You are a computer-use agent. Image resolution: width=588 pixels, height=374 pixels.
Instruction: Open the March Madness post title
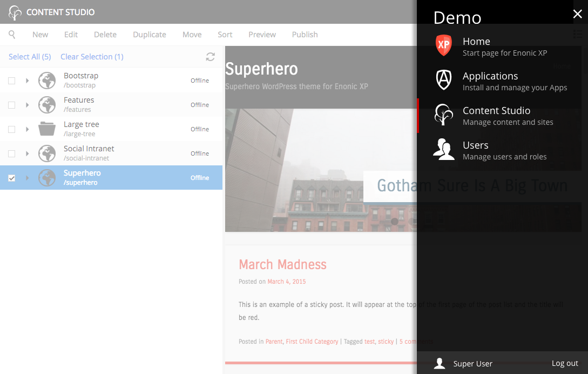coord(282,264)
